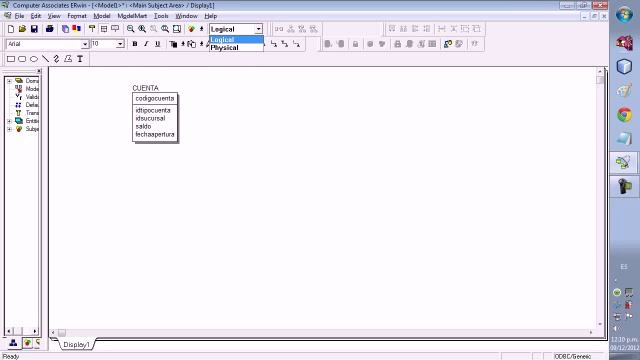Image resolution: width=640 pixels, height=360 pixels.
Task: Toggle Bold text formatting
Action: (x=135, y=44)
